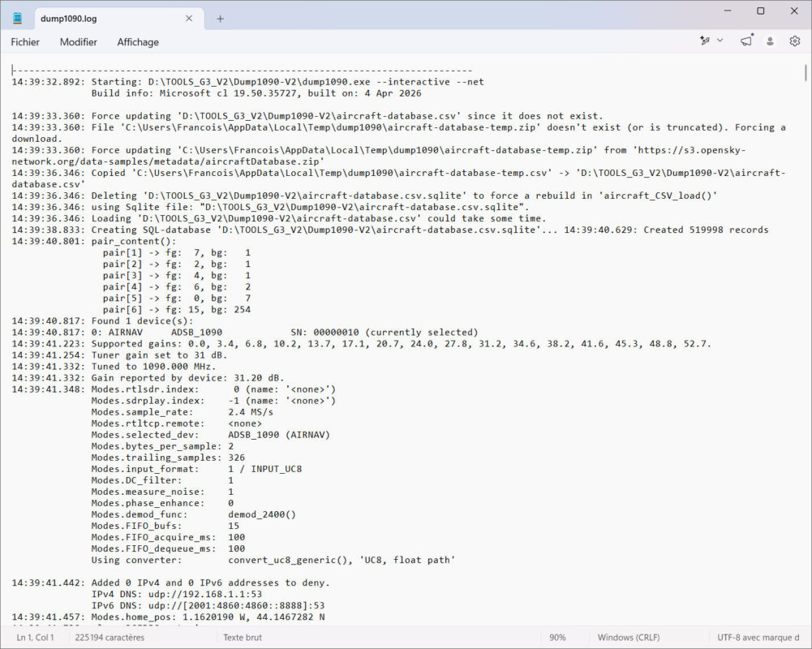The height and width of the screenshot is (649, 812).
Task: Click the 'IPv4 DNS: udp://192.168.1.1:53' line
Action: (x=177, y=595)
